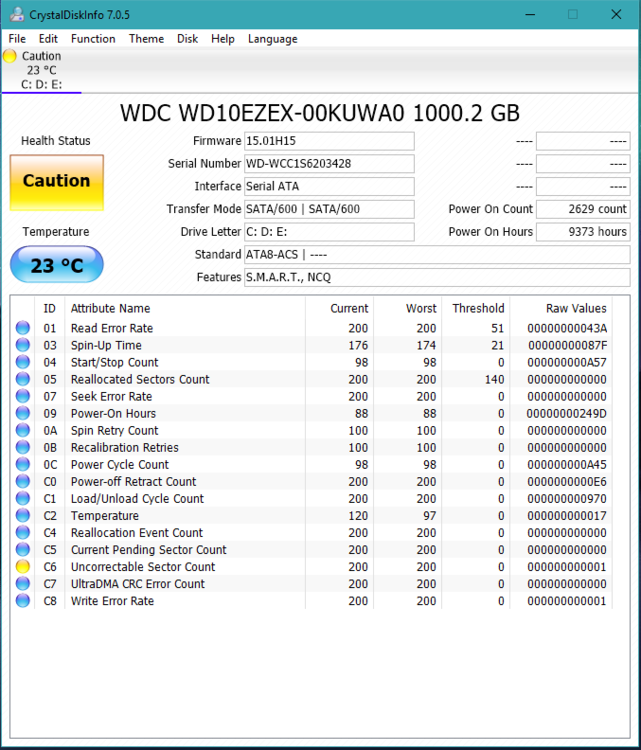Click the blue status icon for Seek Error Rate
Screen dimensions: 641x750
pyautogui.click(x=22, y=396)
